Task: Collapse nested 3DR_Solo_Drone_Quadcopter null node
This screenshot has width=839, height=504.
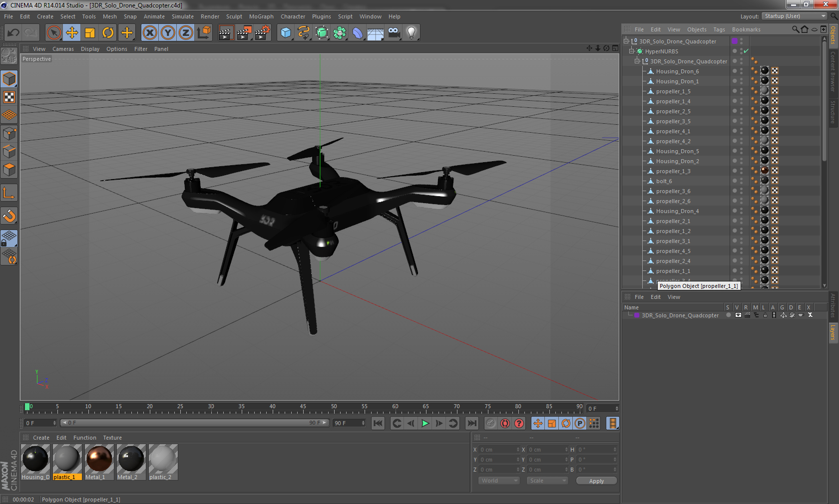Action: tap(637, 61)
